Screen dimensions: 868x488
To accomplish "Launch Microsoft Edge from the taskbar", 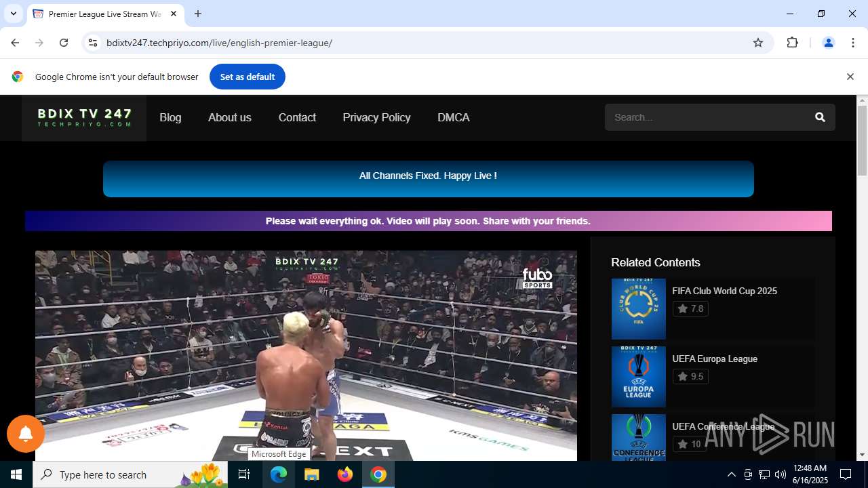I will [x=279, y=474].
